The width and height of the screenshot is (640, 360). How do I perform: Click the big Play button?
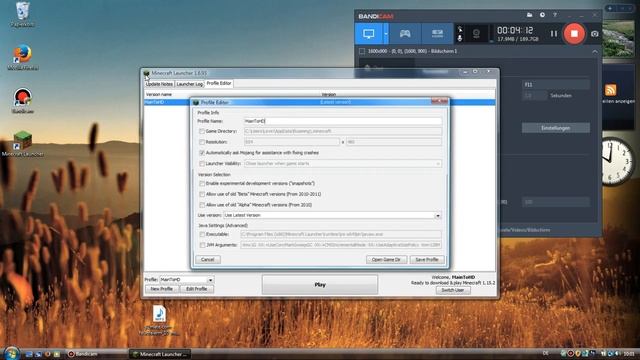[320, 284]
